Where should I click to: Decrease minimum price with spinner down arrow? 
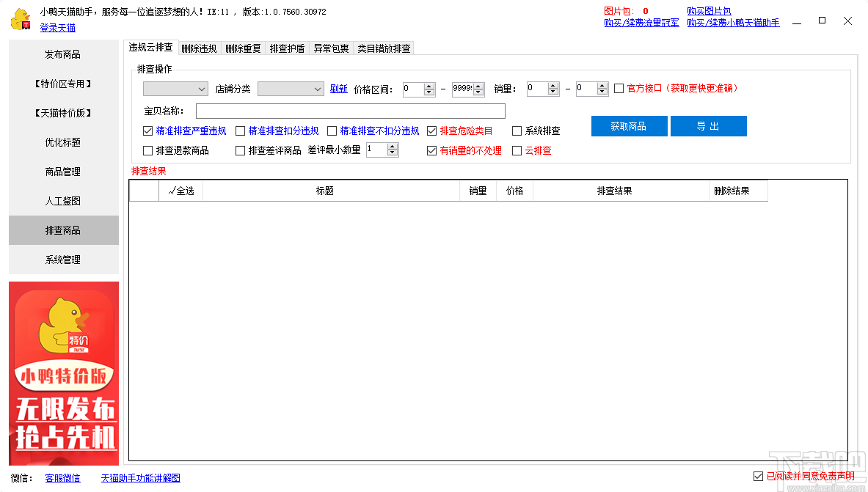(429, 92)
